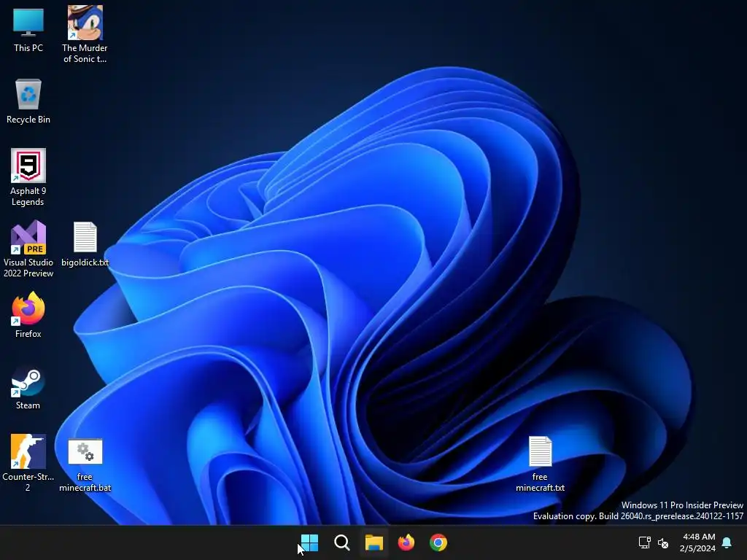Open File Explorer from the taskbar
Viewport: 747px width, 560px height.
click(374, 542)
